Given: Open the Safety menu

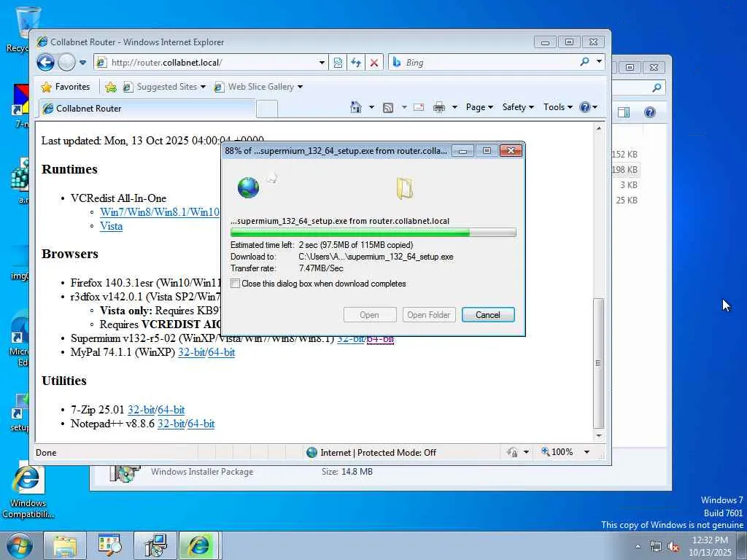Looking at the screenshot, I should coord(518,107).
